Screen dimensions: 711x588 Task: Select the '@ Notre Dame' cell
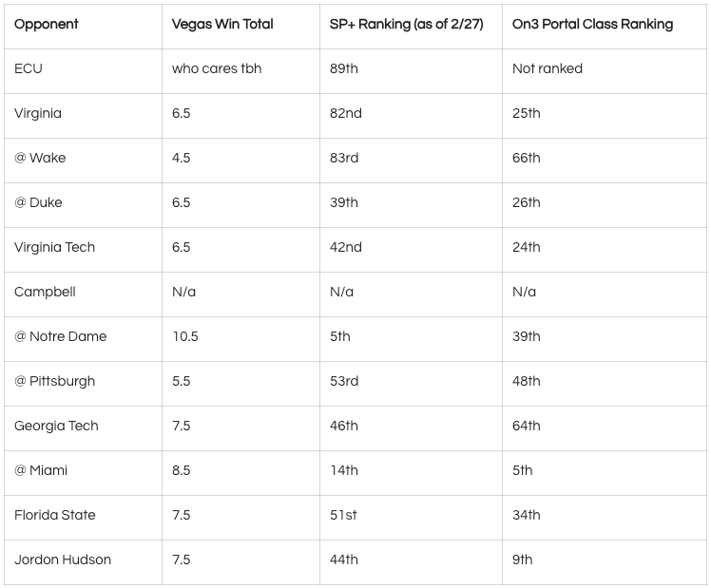coord(83,339)
